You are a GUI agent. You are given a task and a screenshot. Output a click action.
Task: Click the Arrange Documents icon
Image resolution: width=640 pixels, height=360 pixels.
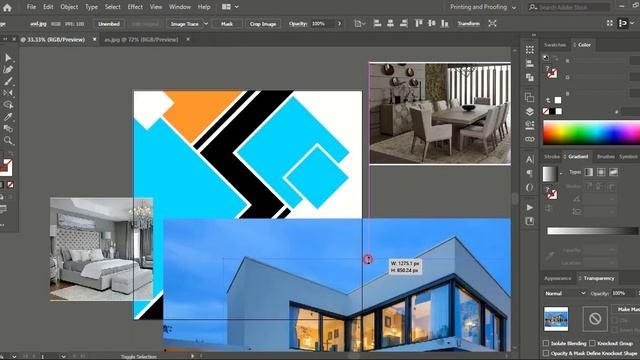226,7
